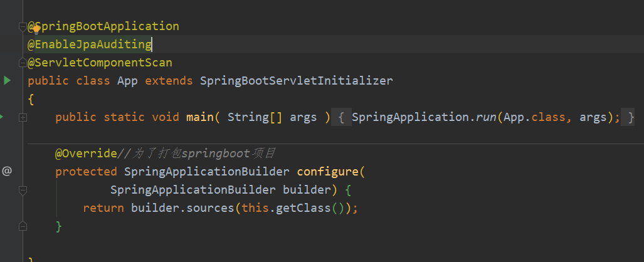The height and width of the screenshot is (262, 644).
Task: Click the folded opening brace placeholder
Action: (340, 117)
